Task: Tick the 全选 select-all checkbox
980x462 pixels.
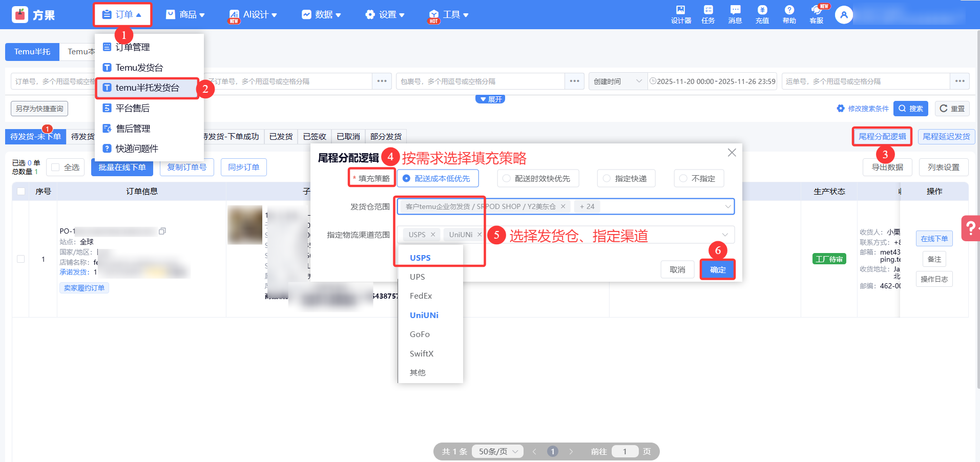Action: (56, 167)
